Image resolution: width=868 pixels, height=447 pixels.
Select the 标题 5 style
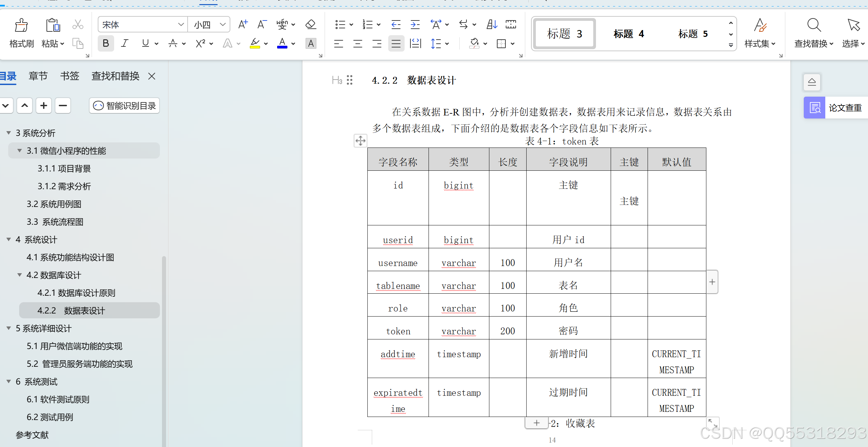pyautogui.click(x=693, y=34)
